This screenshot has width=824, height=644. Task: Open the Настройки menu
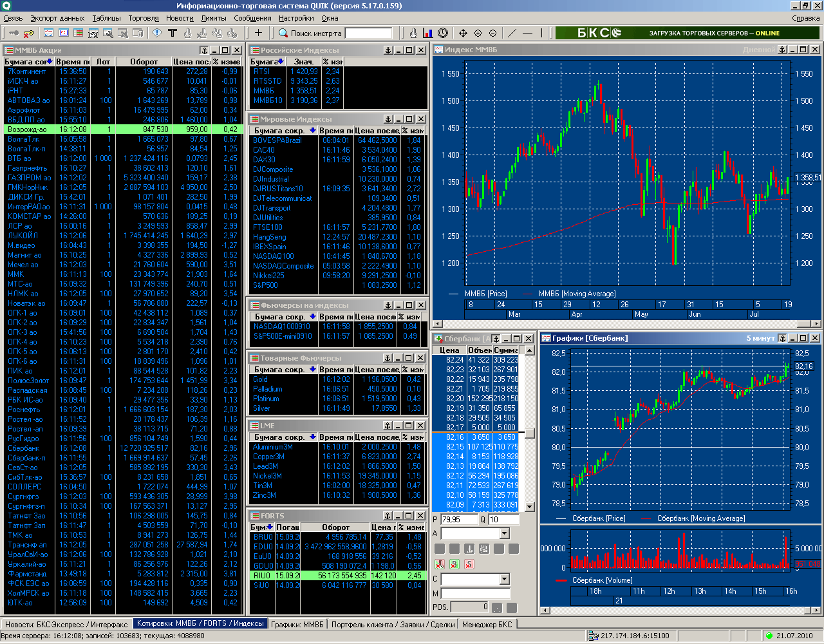pyautogui.click(x=297, y=18)
